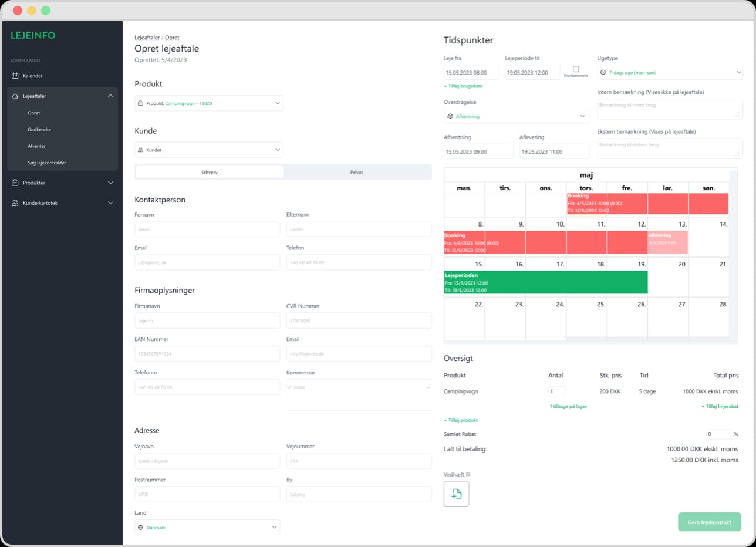Open Godkendte in the sidebar

(39, 130)
